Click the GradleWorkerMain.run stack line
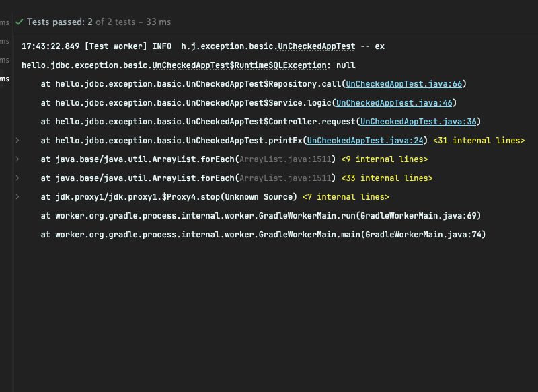Image resolution: width=538 pixels, height=392 pixels. [261, 216]
